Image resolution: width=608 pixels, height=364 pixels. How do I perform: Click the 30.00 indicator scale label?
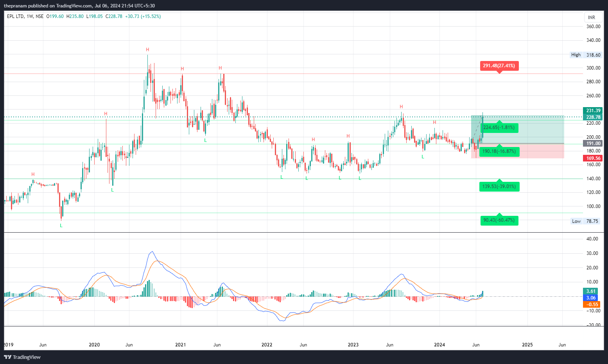click(x=592, y=253)
